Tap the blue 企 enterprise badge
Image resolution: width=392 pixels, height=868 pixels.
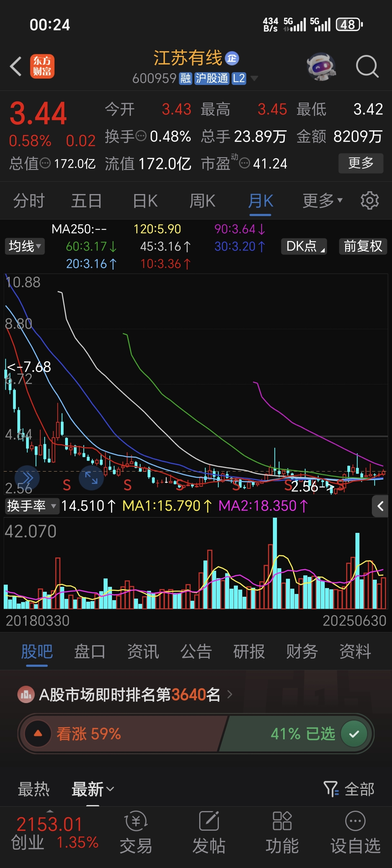(x=232, y=58)
